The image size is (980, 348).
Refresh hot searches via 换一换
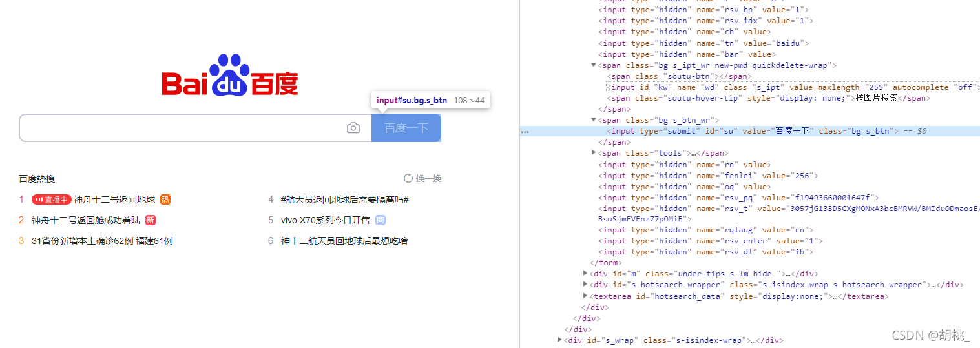[x=422, y=178]
